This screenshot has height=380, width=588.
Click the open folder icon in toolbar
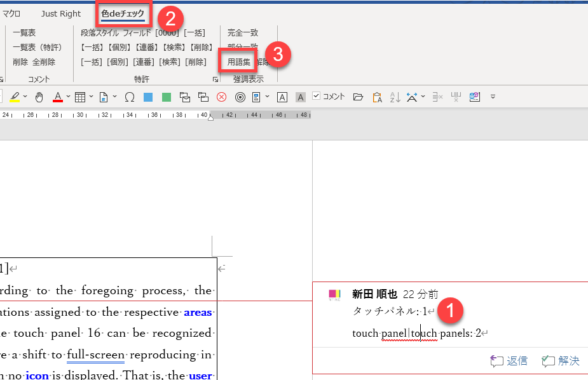click(358, 97)
